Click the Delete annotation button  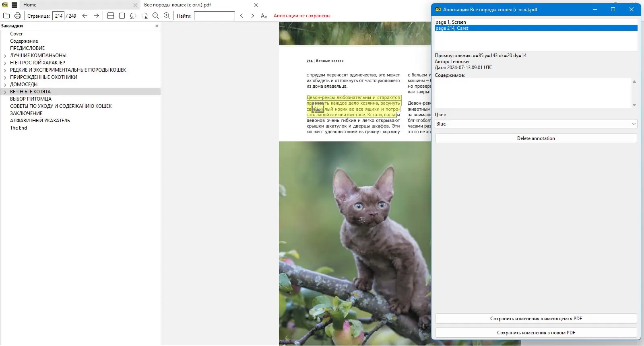point(536,138)
